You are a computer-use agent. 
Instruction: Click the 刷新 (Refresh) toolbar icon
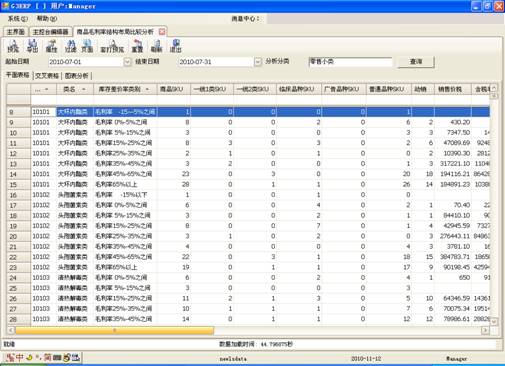[x=156, y=46]
